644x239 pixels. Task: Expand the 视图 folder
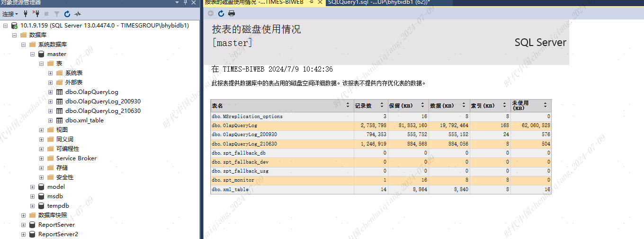41,130
